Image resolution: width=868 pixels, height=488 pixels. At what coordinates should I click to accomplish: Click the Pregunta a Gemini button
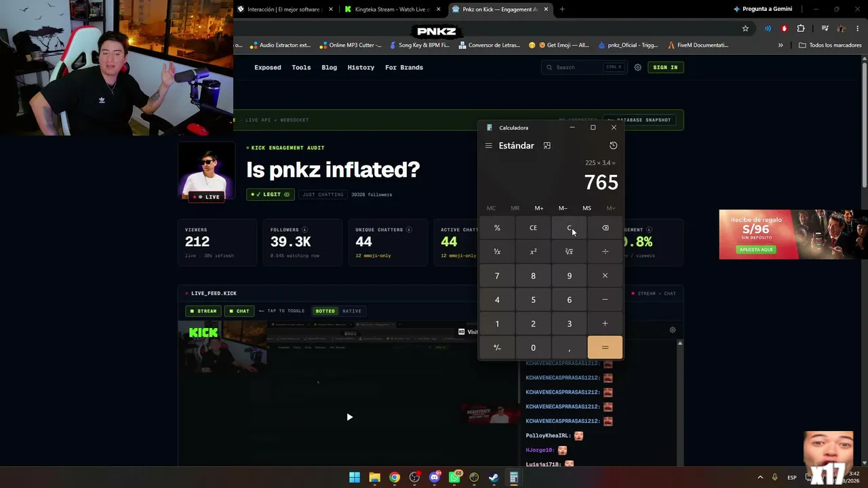coord(762,9)
